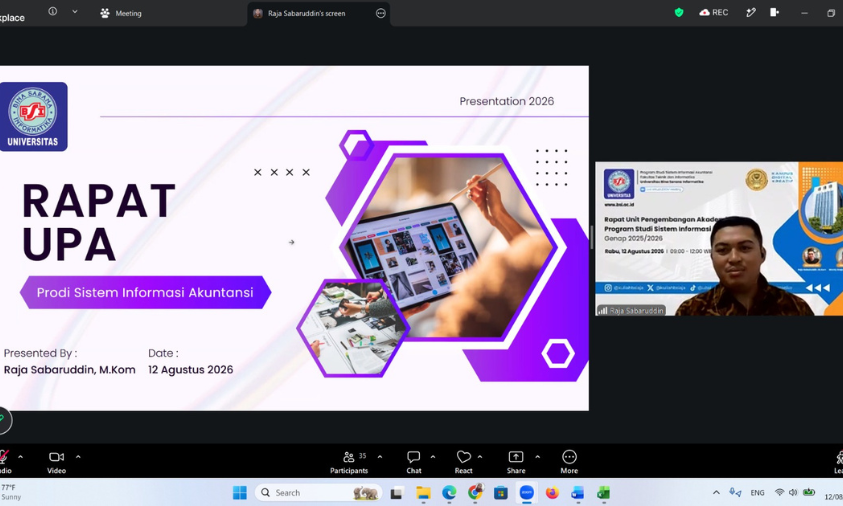The height and width of the screenshot is (506, 843).
Task: Toggle the muted microphone audio button
Action: [4, 461]
